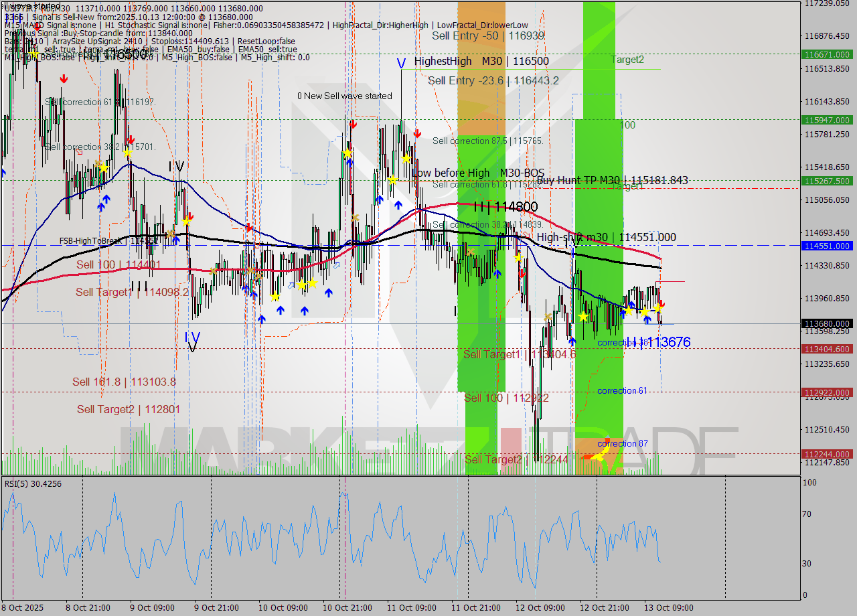Select the red down arrow at the 10 Oct 21:00 spike

coord(354,124)
